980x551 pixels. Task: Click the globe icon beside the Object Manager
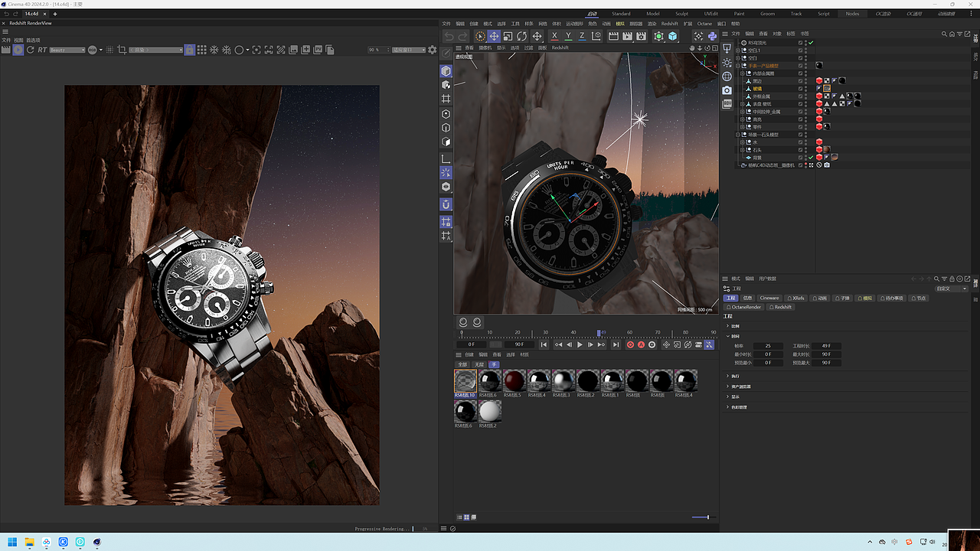(727, 77)
